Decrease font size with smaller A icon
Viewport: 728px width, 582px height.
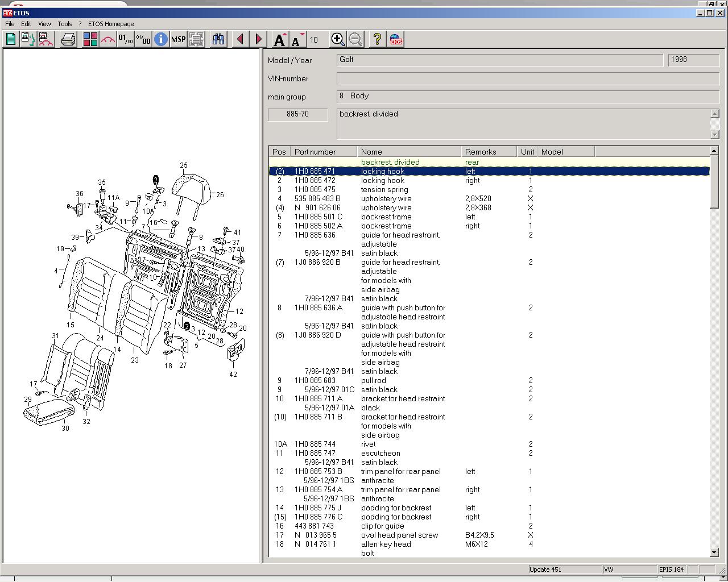coord(296,39)
